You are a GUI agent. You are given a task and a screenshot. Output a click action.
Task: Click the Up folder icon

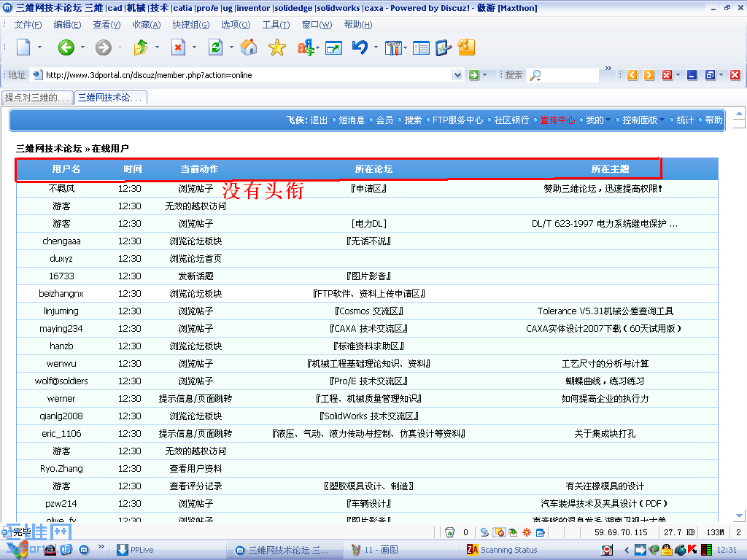141,47
